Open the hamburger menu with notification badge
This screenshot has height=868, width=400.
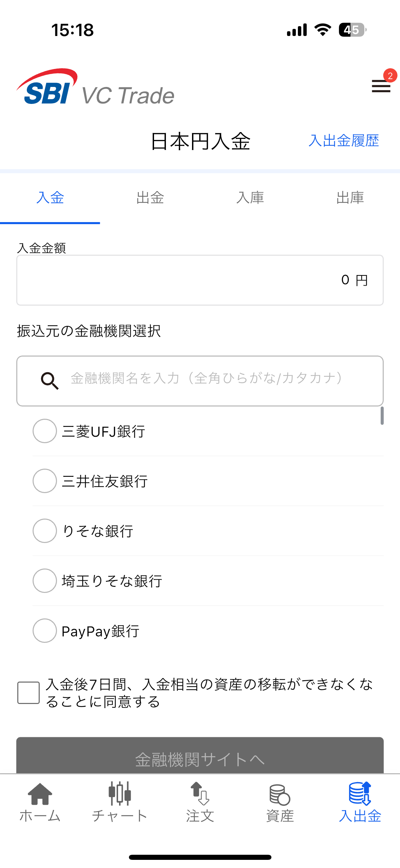[381, 86]
